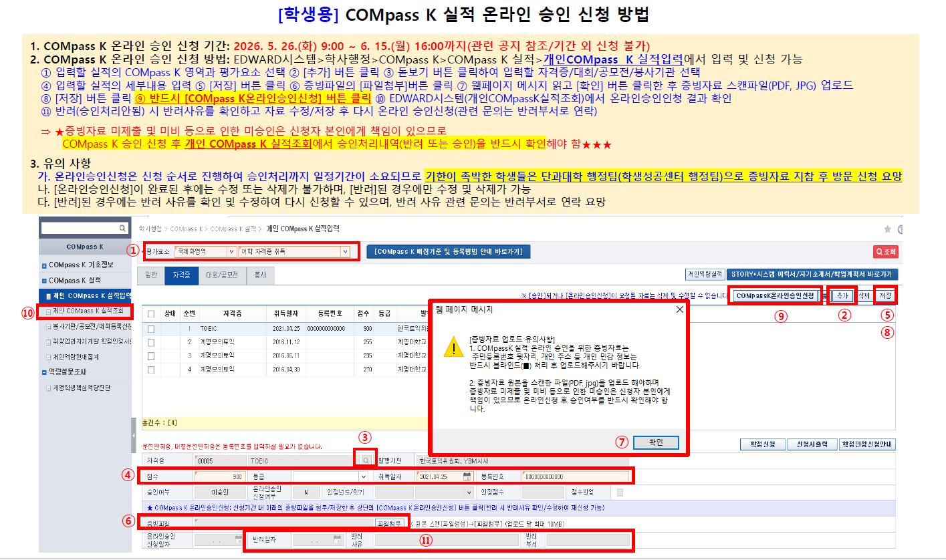The width and height of the screenshot is (946, 560).
Task: Open the STORY+시스템 이력서 shortcut button
Action: point(812,274)
